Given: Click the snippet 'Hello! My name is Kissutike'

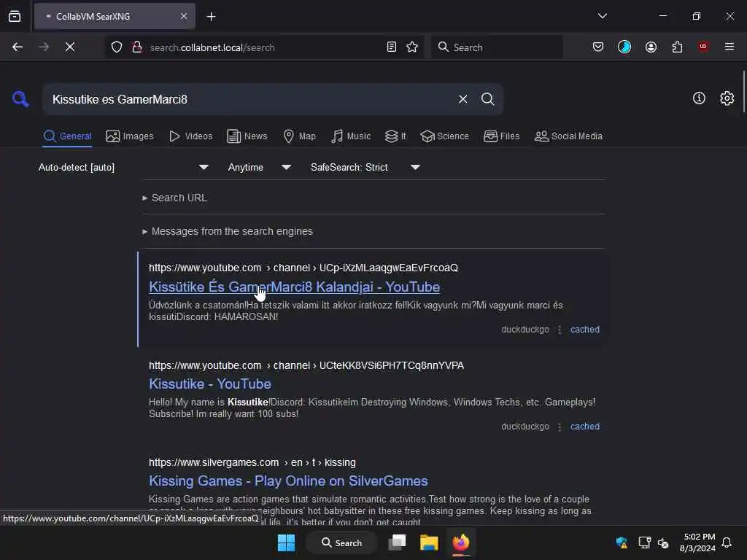Looking at the screenshot, I should tap(371, 408).
